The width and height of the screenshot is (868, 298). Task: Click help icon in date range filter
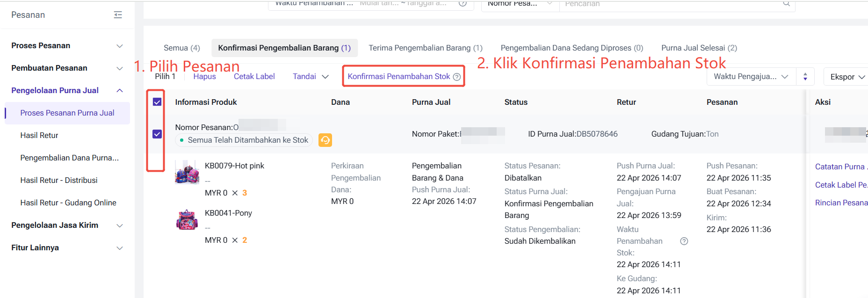[x=463, y=3]
